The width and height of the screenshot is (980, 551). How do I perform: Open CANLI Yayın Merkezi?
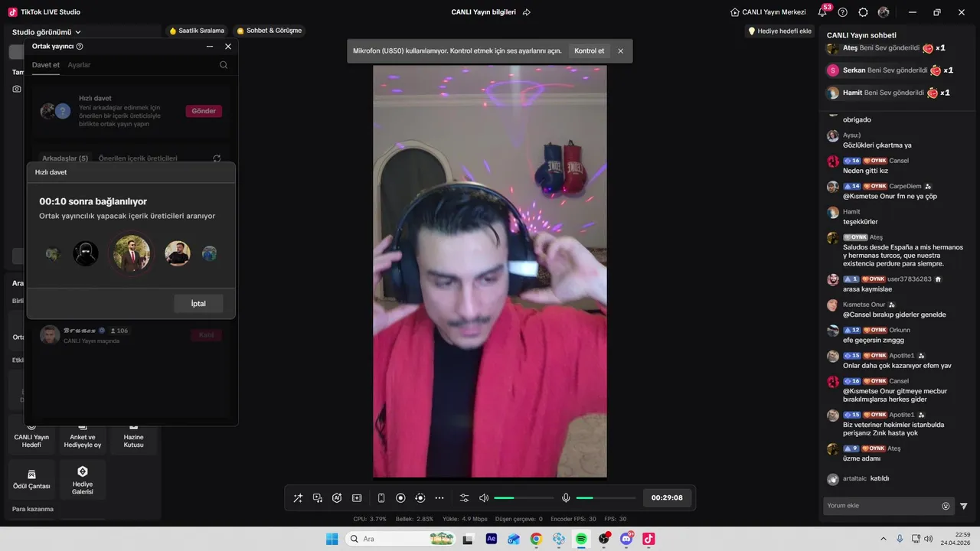pyautogui.click(x=768, y=12)
